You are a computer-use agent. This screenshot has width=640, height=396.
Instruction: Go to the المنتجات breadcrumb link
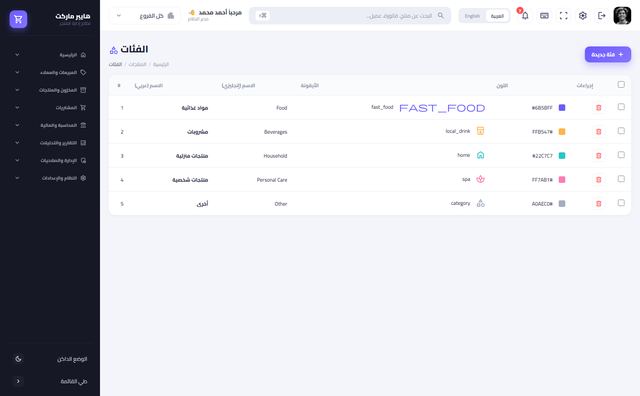tap(138, 65)
